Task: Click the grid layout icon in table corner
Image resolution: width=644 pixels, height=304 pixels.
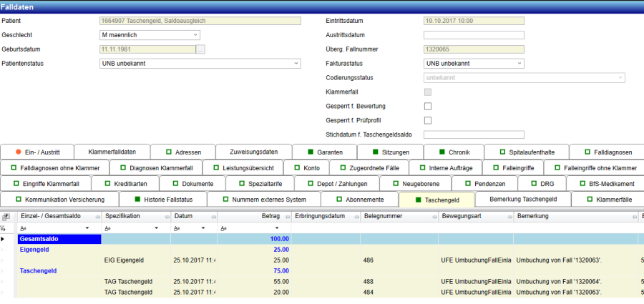Action: (6, 216)
